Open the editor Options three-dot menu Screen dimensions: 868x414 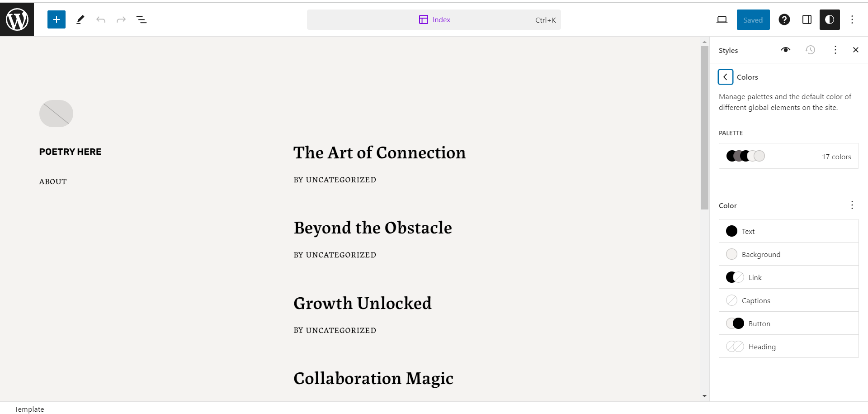click(852, 19)
